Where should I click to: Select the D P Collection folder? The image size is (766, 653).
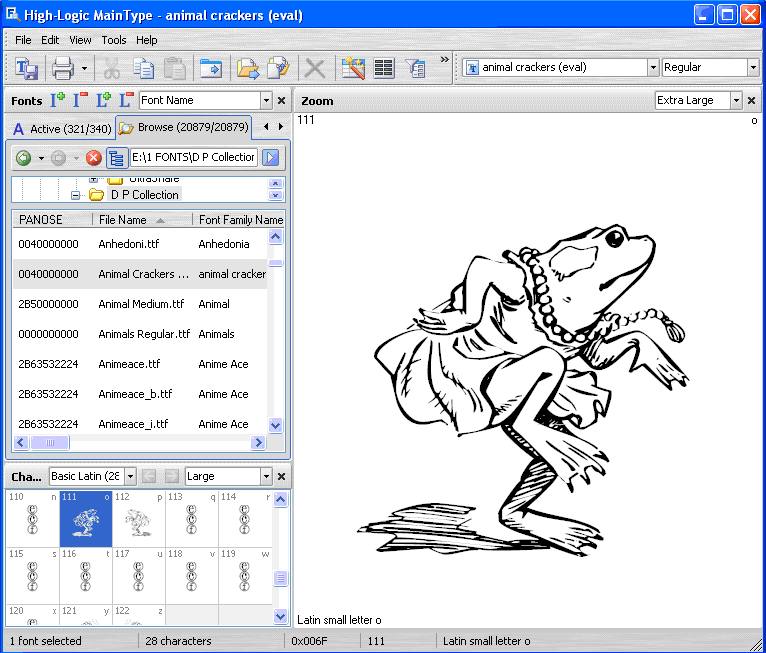pos(145,195)
